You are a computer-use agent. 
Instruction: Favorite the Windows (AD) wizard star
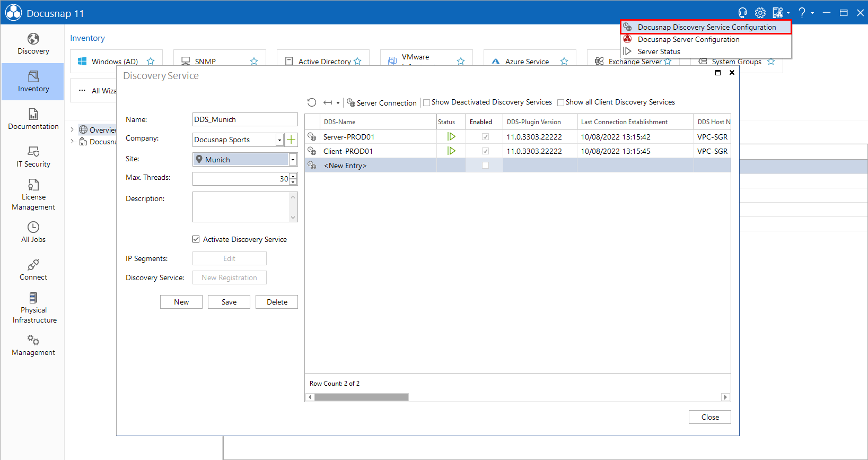click(x=151, y=62)
